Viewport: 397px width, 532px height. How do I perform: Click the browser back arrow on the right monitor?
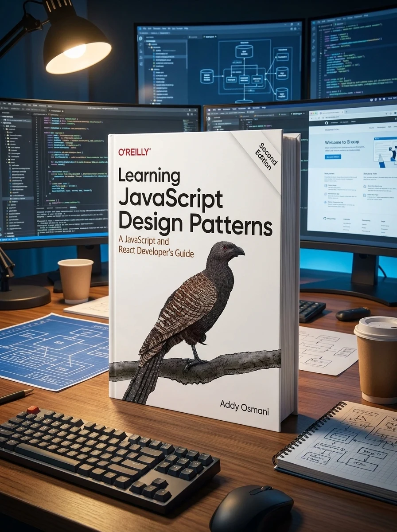point(311,118)
